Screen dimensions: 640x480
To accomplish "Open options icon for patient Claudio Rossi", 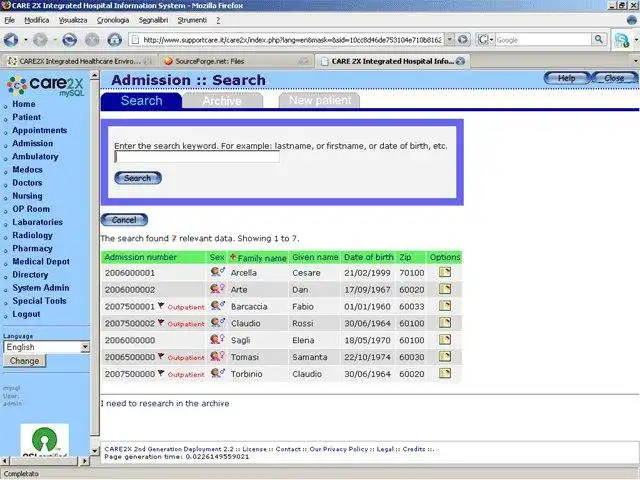I will coord(444,323).
